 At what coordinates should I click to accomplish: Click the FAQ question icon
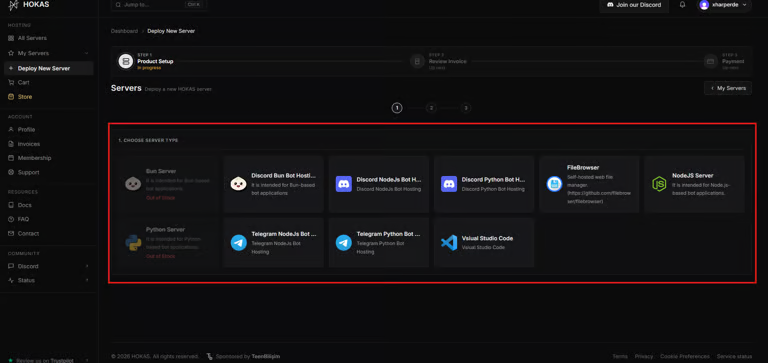[11, 219]
